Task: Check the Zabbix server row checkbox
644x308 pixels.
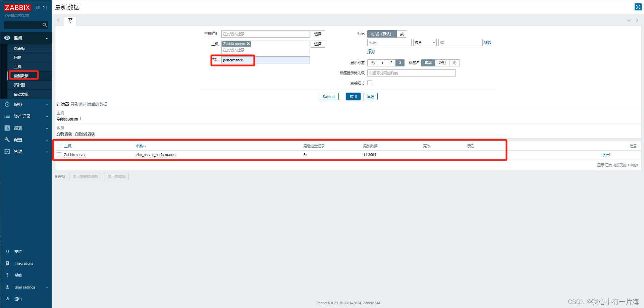Action: (x=59, y=155)
